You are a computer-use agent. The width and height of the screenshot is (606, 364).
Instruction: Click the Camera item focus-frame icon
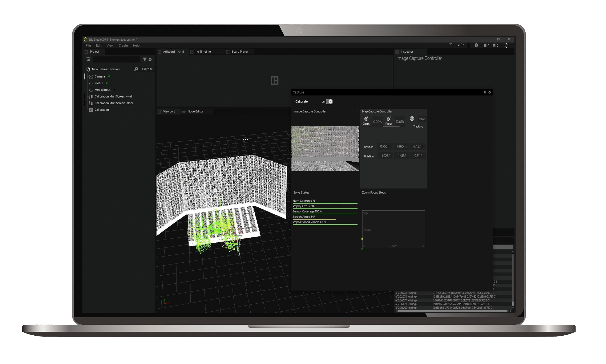(x=91, y=77)
